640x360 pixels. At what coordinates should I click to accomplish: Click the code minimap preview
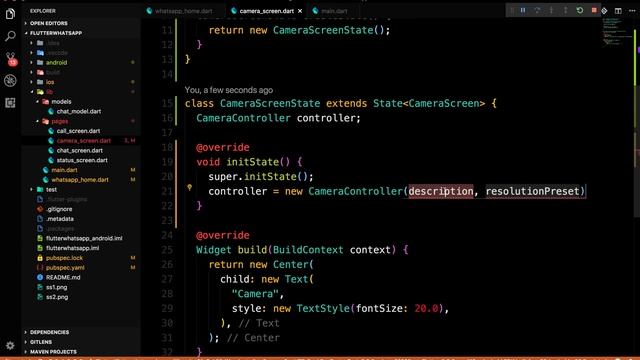616,33
